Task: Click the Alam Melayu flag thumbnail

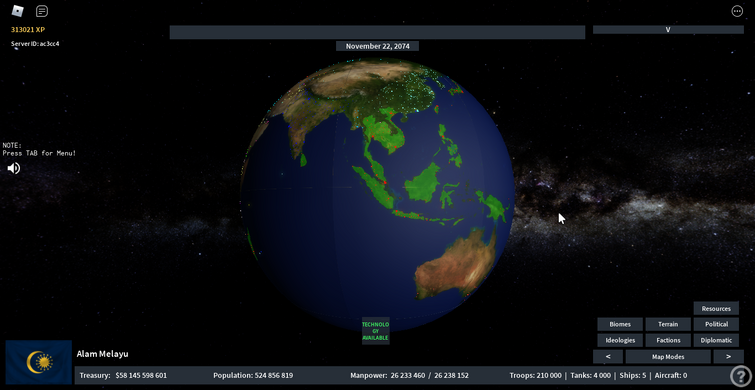Action: [39, 362]
